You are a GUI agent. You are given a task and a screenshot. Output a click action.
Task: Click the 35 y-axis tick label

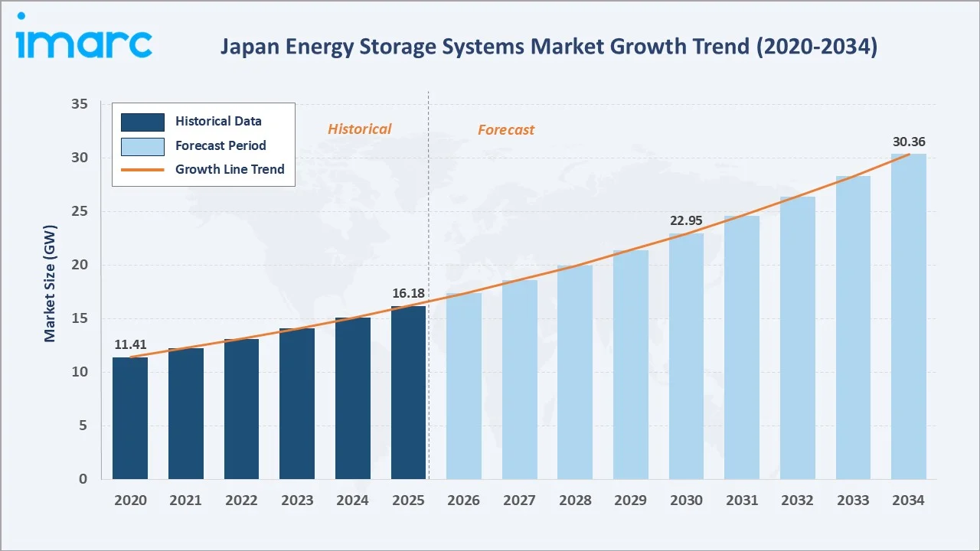pos(80,104)
